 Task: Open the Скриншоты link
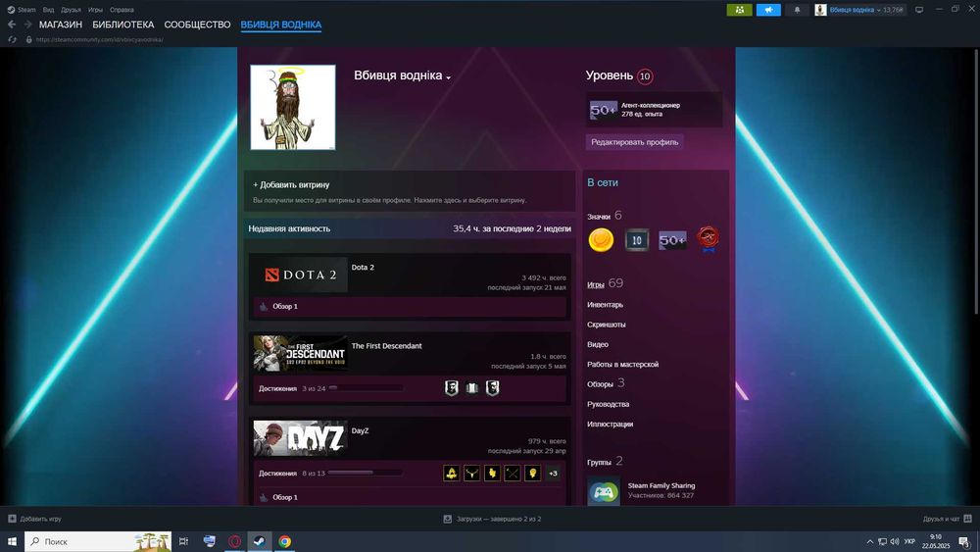point(607,325)
